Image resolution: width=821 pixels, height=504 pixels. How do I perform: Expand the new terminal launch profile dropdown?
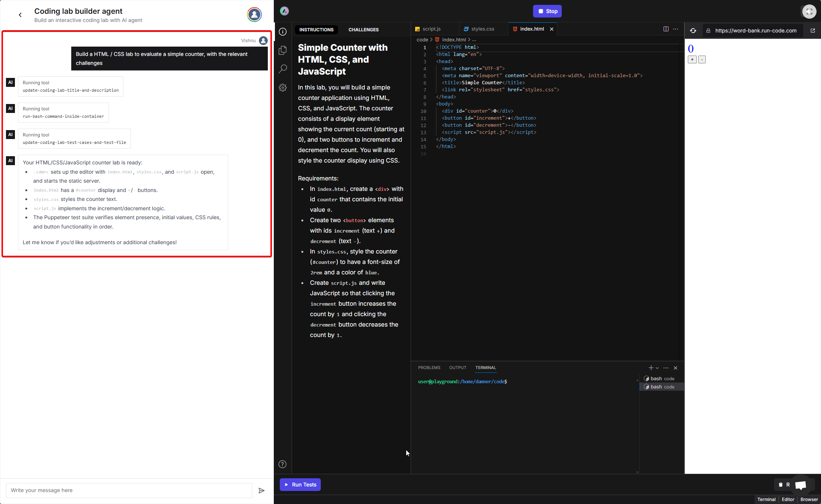point(657,368)
